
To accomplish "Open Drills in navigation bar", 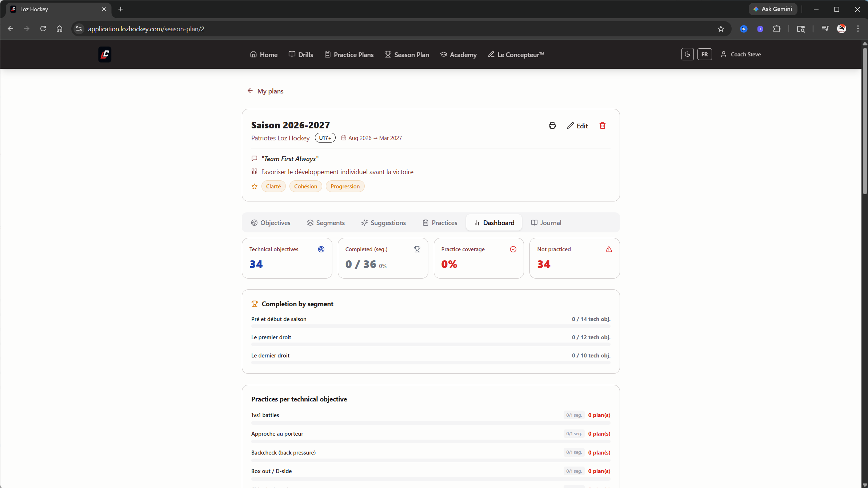I will point(301,55).
